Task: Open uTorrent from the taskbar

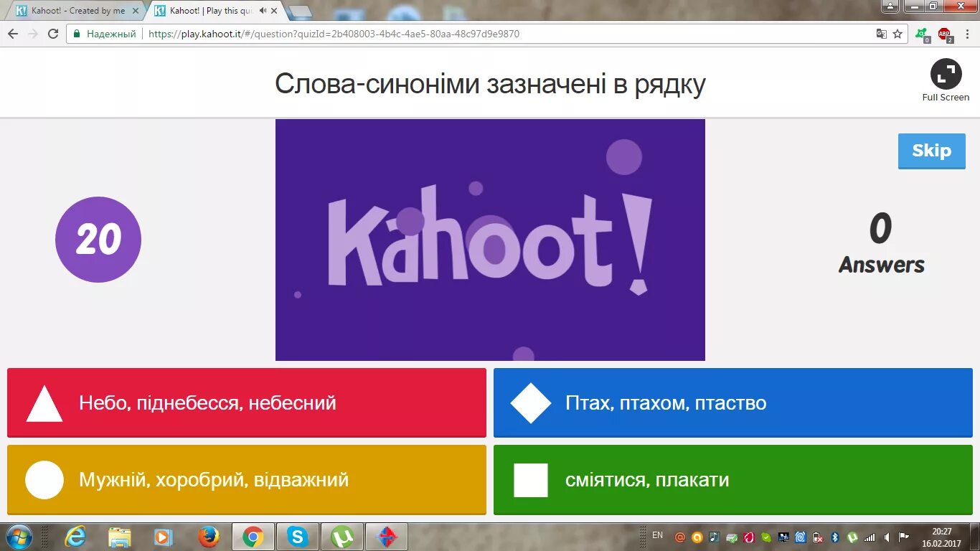Action: [x=341, y=537]
